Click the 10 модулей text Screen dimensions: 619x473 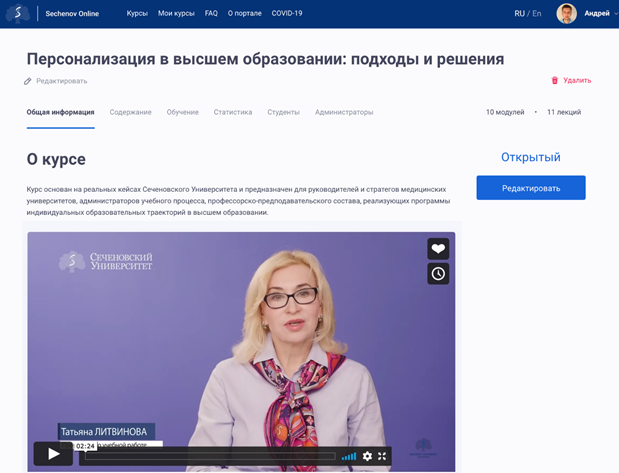point(505,112)
